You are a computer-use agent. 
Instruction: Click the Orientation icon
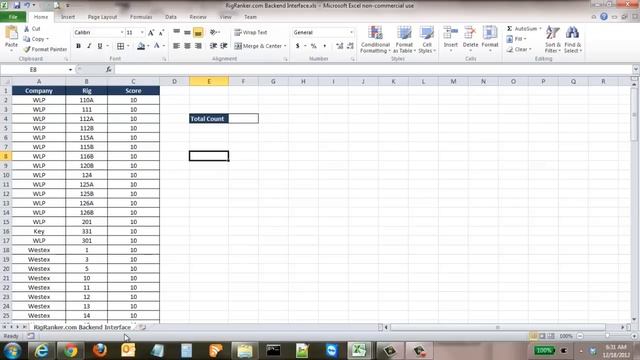tap(213, 32)
